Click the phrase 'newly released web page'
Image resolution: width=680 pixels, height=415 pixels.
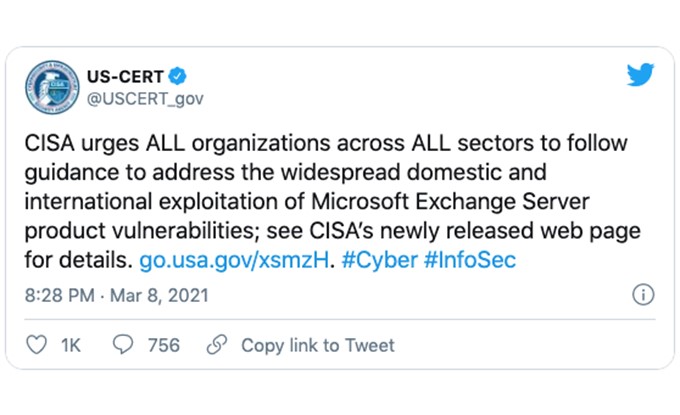[x=510, y=231]
